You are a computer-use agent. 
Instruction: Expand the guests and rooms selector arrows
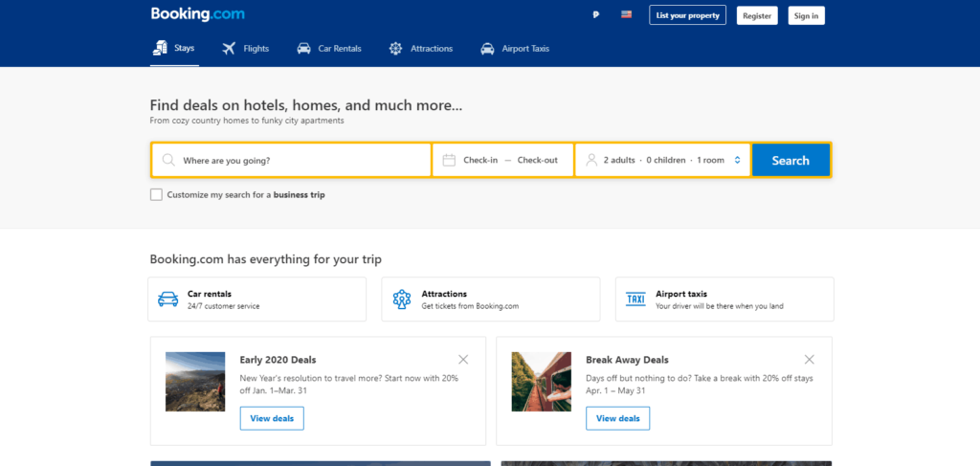[738, 160]
